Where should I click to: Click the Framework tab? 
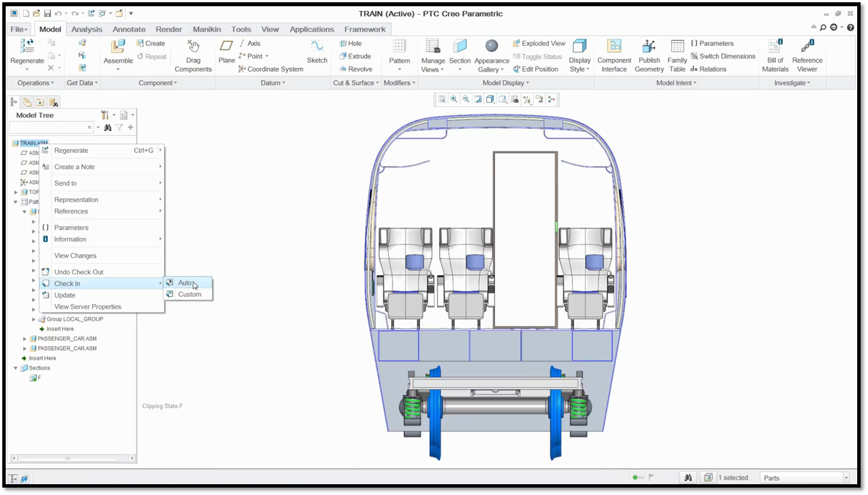(x=365, y=30)
